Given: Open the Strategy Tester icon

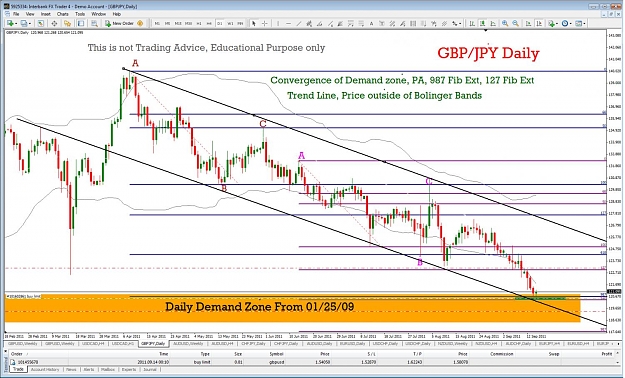Looking at the screenshot, I should 94,24.
